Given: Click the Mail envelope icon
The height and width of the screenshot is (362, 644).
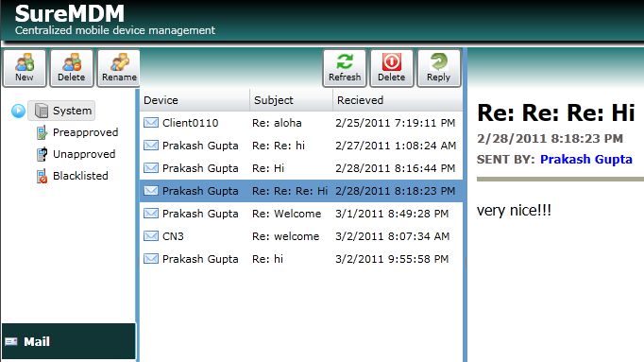Looking at the screenshot, I should (11, 342).
